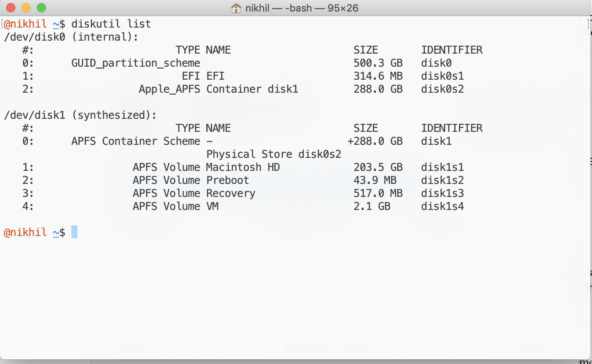Click the '/dev/disk1 (synthesized):' heading
Viewport: 592px width, 364px height.
[x=80, y=115]
